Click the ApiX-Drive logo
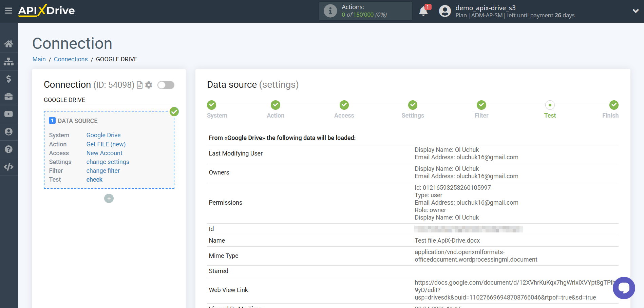 point(46,11)
